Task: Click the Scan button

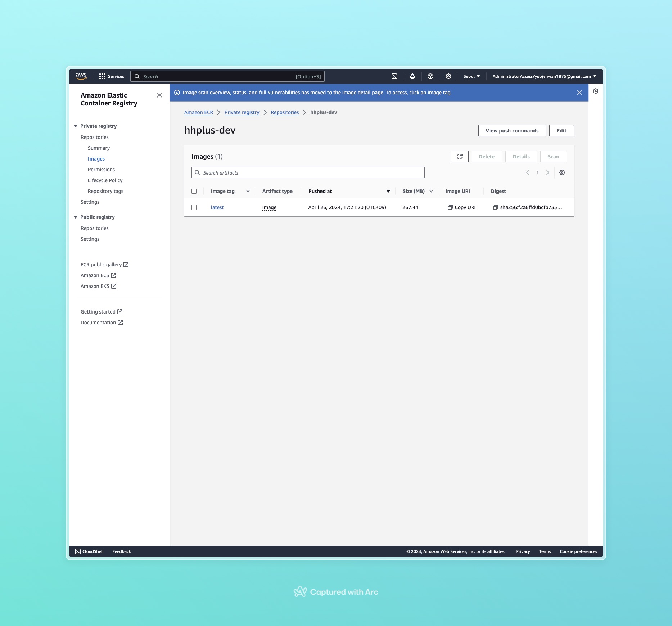Action: click(554, 157)
